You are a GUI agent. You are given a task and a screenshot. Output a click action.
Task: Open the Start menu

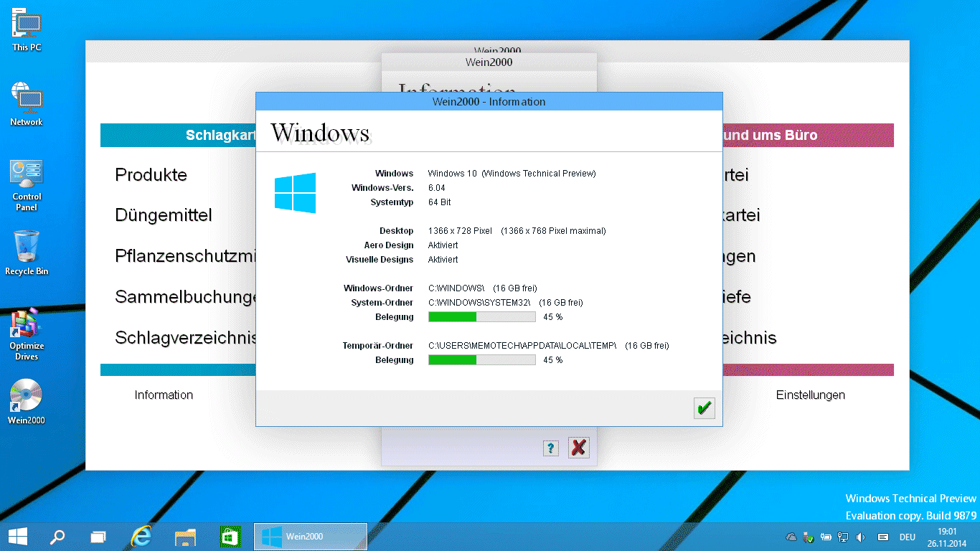click(x=17, y=536)
